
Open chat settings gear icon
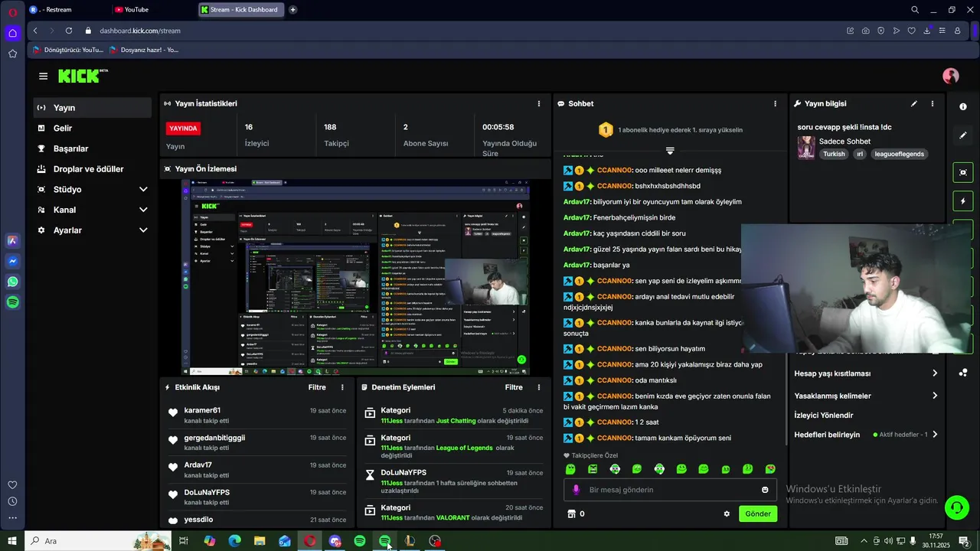pos(727,514)
